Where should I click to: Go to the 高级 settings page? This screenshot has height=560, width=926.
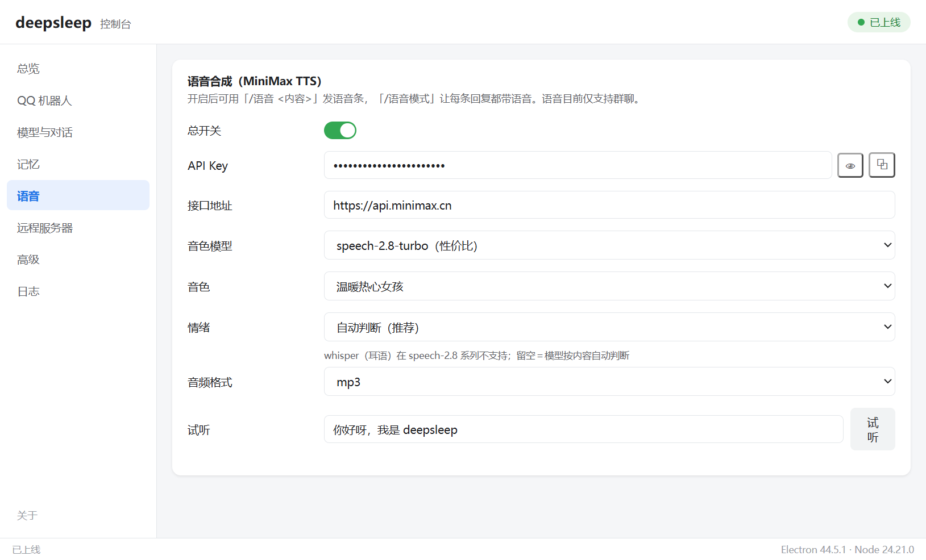click(x=78, y=260)
